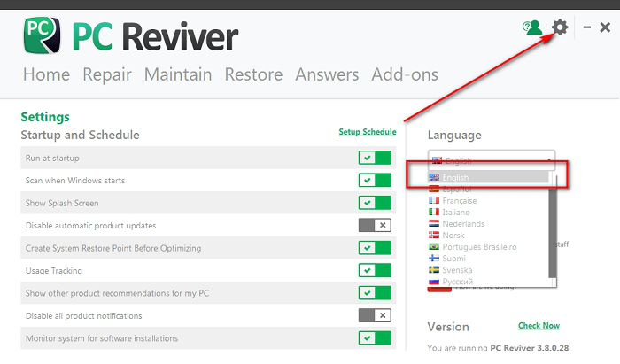The height and width of the screenshot is (364, 620).
Task: Open the Restore tab
Action: point(253,74)
